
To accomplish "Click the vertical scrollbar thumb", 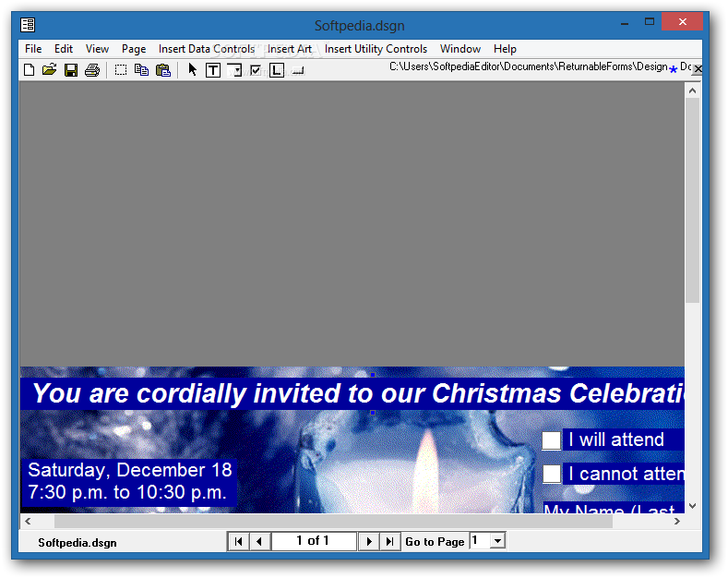I will coord(692,200).
